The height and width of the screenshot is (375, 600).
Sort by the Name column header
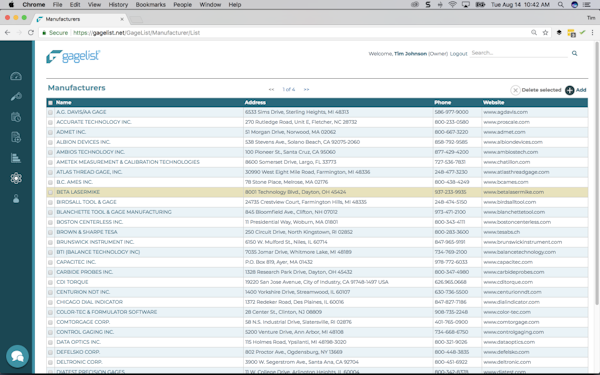(x=64, y=103)
